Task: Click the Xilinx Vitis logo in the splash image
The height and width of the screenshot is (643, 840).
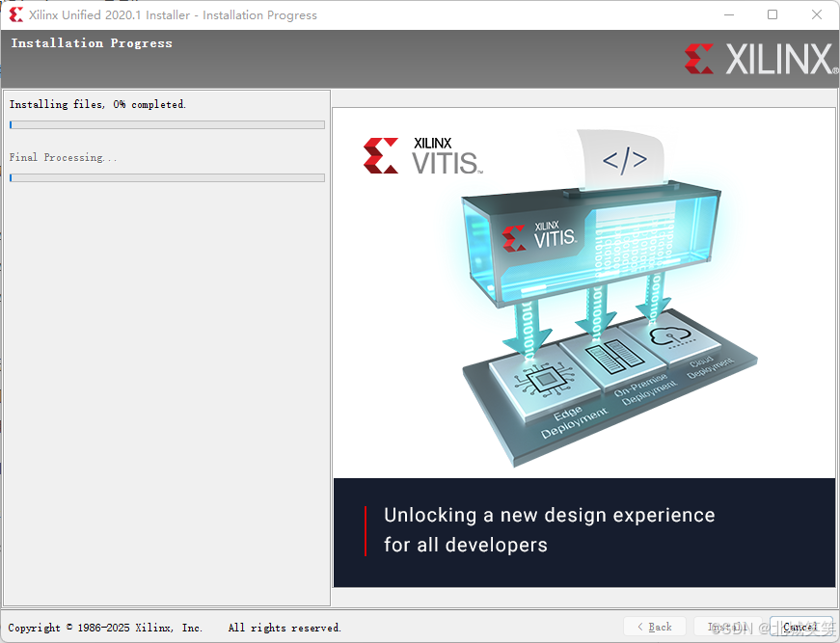Action: click(423, 156)
